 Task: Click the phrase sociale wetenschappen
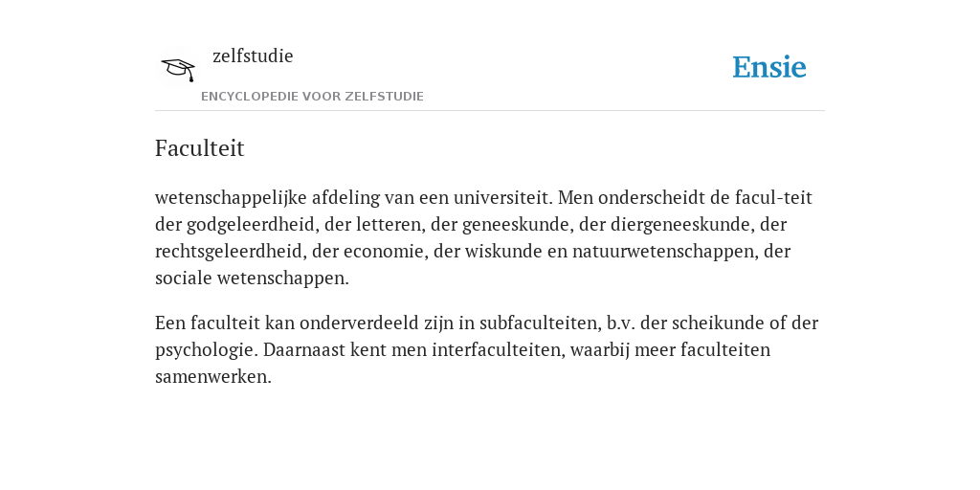252,278
